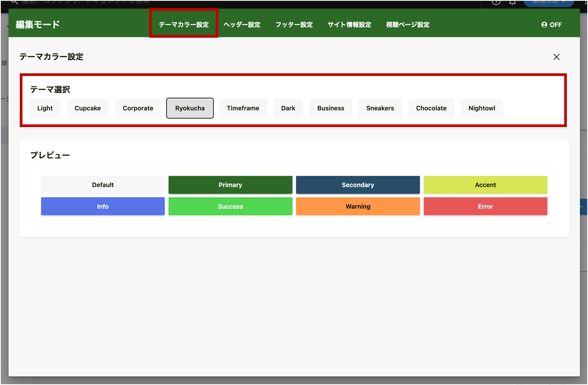588x385 pixels.
Task: Pick the Chocolate theme
Action: tap(431, 108)
